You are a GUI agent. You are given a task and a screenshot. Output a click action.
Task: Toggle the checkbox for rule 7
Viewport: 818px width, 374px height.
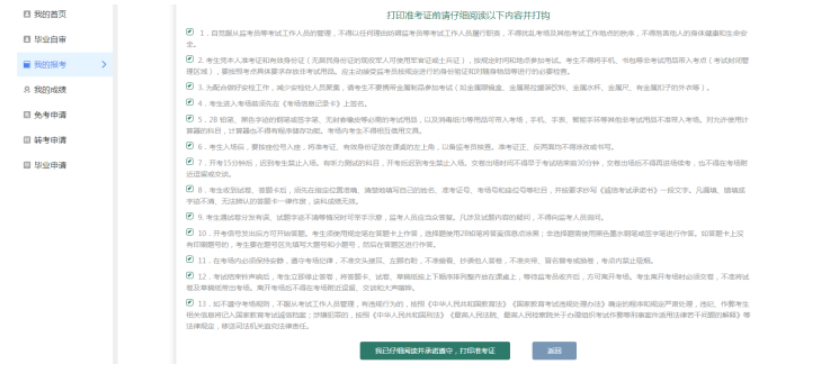pyautogui.click(x=190, y=162)
